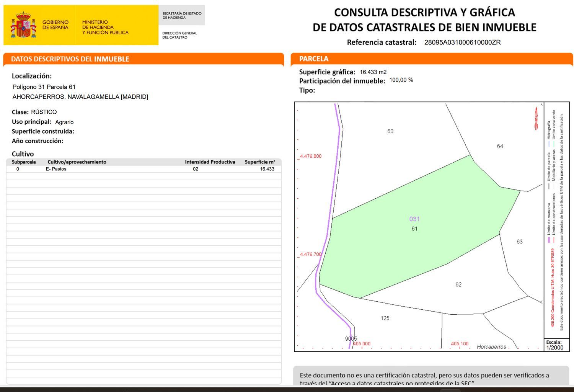Select the orange PARCELA section header

[314, 59]
